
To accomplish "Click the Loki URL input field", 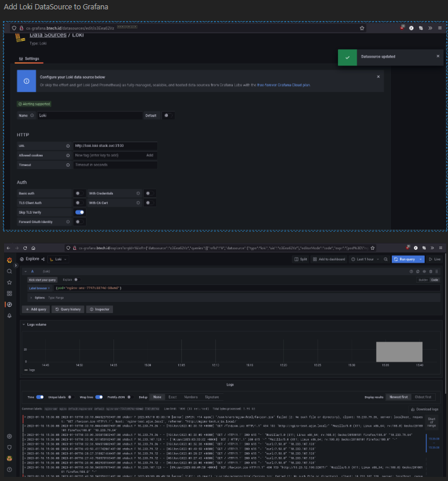I will [x=115, y=146].
